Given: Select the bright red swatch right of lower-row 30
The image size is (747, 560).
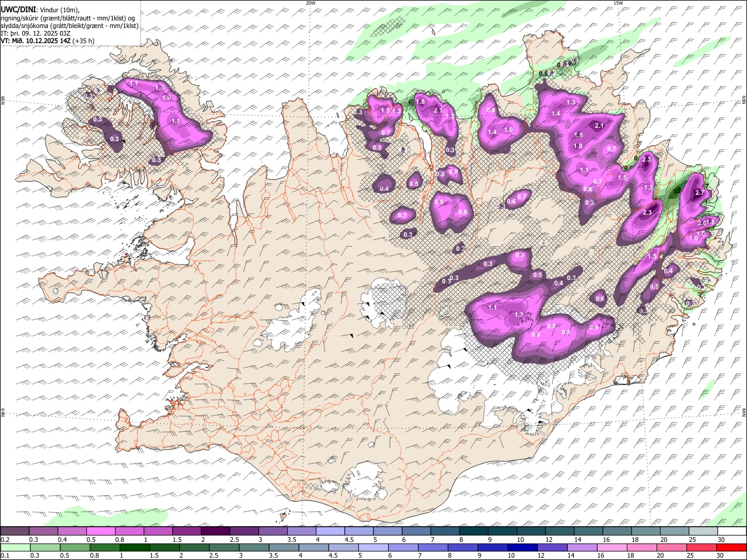Looking at the screenshot, I should 732,547.
